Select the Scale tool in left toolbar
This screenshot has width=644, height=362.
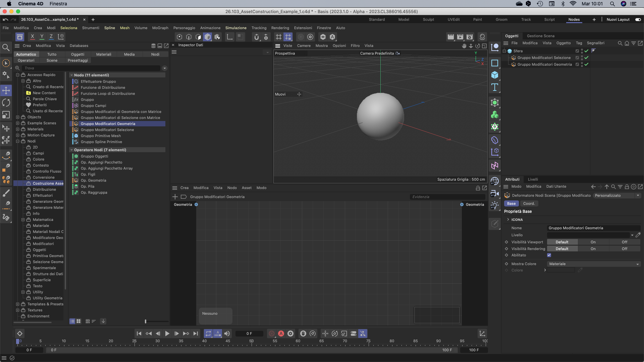6,115
